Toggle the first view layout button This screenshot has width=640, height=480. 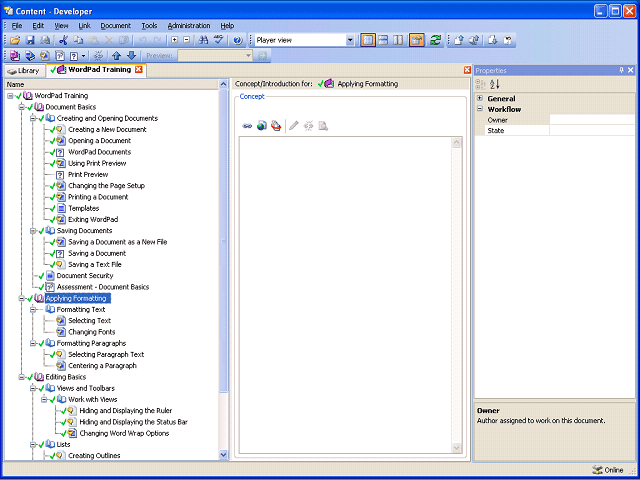(368, 40)
